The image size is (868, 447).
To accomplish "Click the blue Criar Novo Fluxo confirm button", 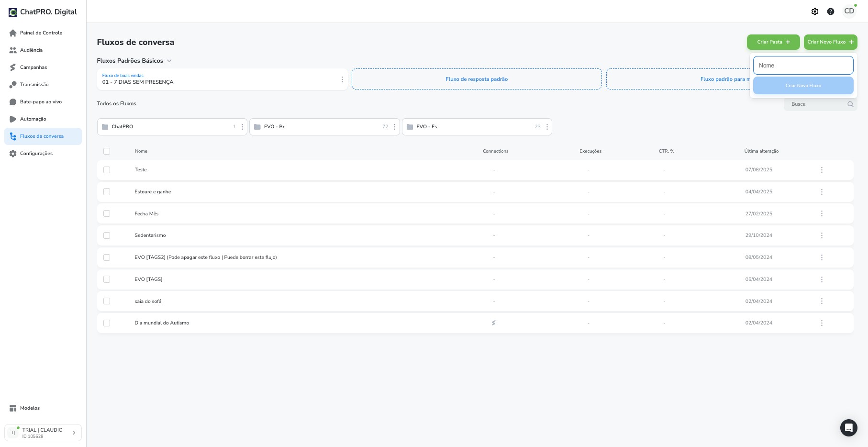I will 803,86.
